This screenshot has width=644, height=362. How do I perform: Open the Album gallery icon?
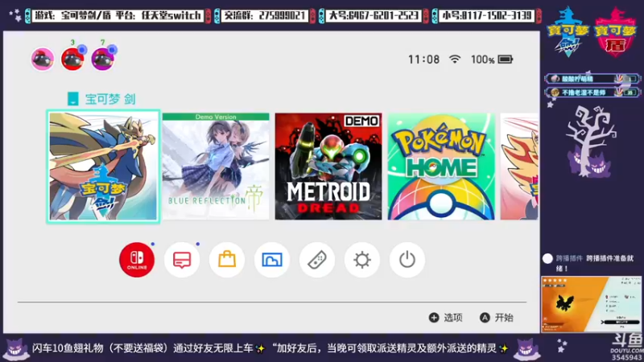[x=272, y=259]
